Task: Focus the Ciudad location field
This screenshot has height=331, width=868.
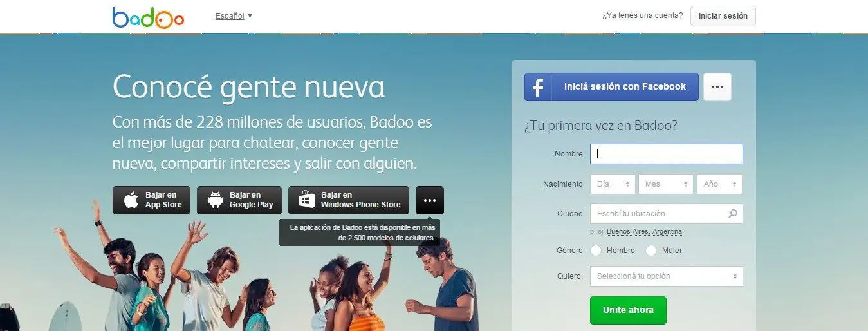Action: point(666,214)
